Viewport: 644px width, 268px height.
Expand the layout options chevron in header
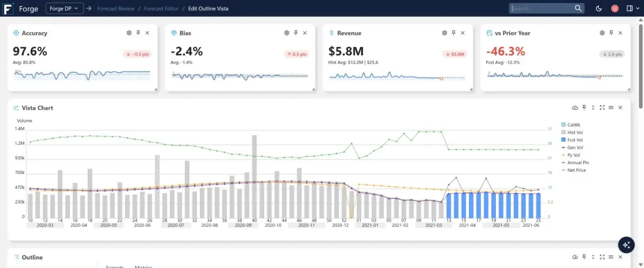(637, 8)
